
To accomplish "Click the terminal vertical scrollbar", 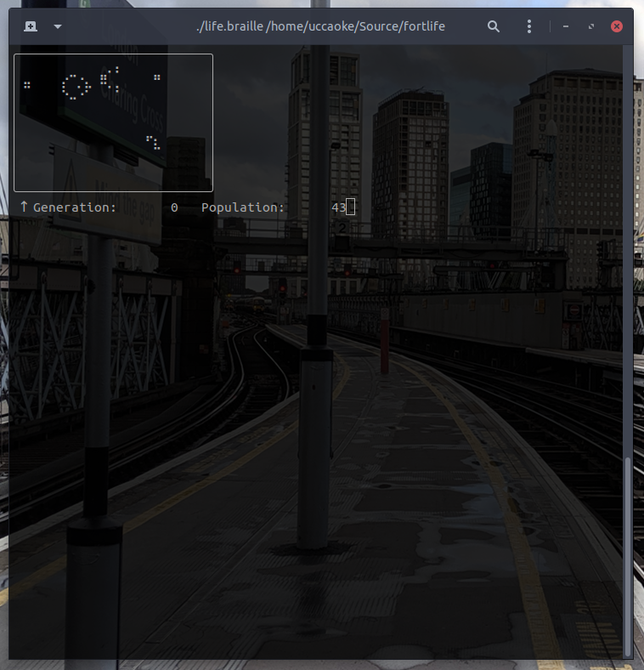I will click(627, 556).
